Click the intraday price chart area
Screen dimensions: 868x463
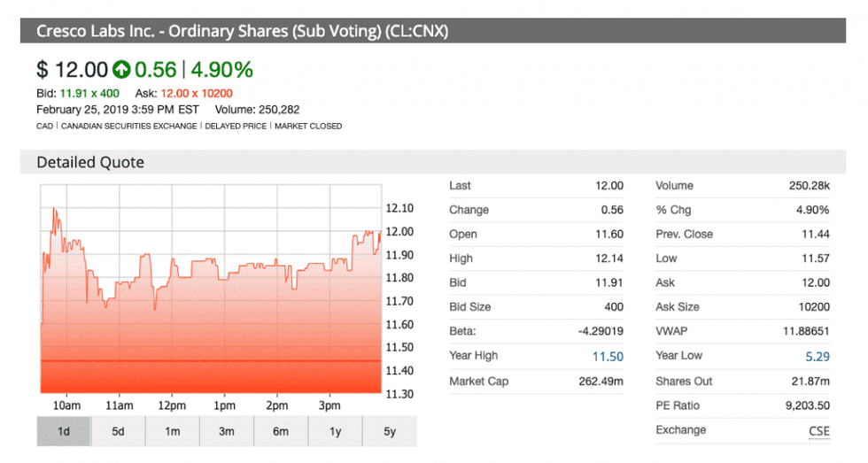pyautogui.click(x=211, y=292)
